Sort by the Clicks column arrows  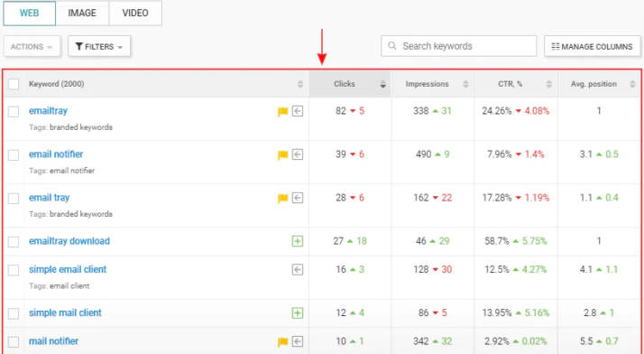tap(382, 84)
